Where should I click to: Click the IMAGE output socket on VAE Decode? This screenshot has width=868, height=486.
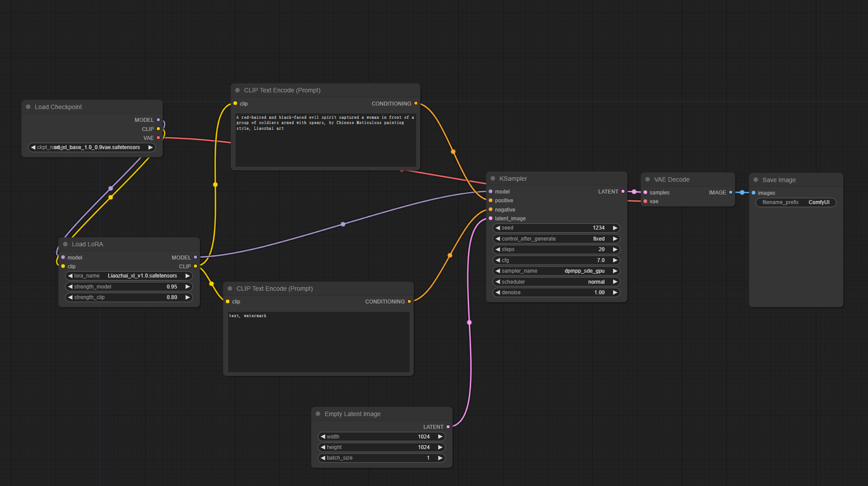point(730,192)
